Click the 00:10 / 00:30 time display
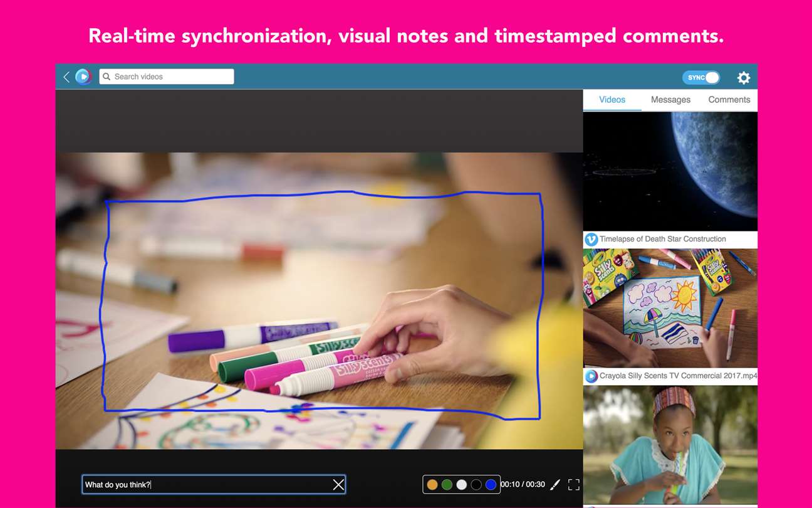 click(523, 484)
